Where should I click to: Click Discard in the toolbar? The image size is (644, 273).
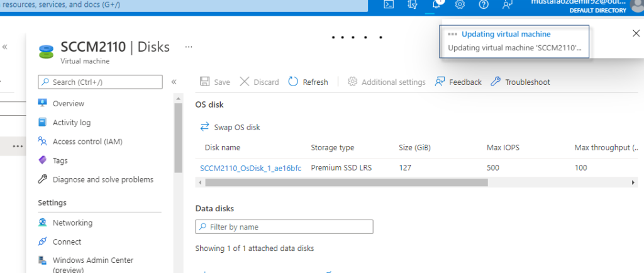[x=259, y=82]
